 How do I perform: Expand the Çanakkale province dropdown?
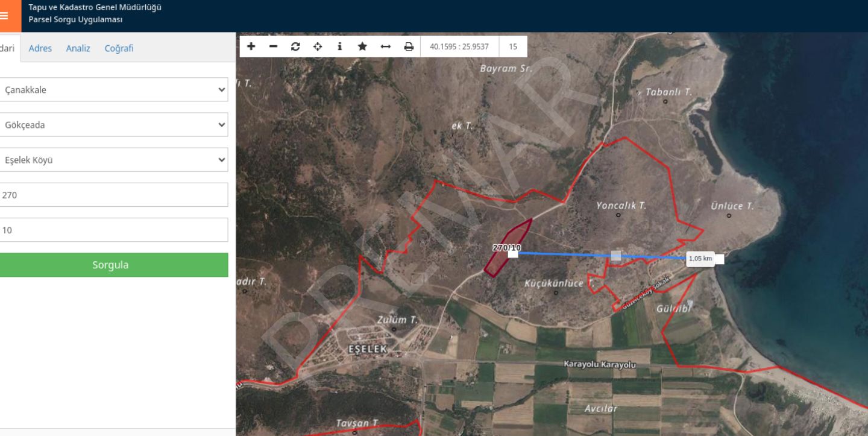[114, 90]
